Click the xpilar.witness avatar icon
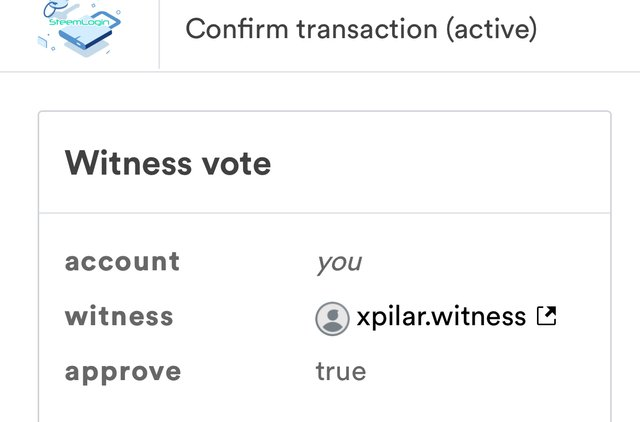The image size is (640, 422). click(x=332, y=318)
